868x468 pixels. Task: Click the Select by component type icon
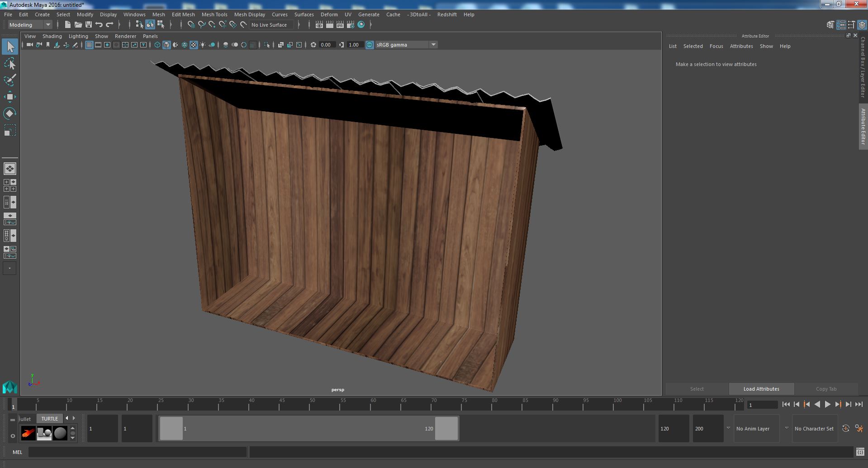[x=160, y=25]
